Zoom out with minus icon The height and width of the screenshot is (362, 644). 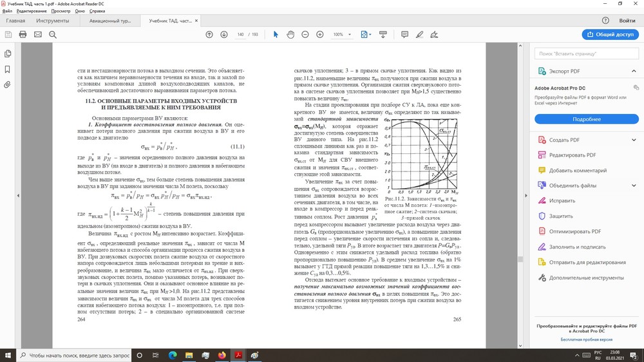click(x=305, y=35)
